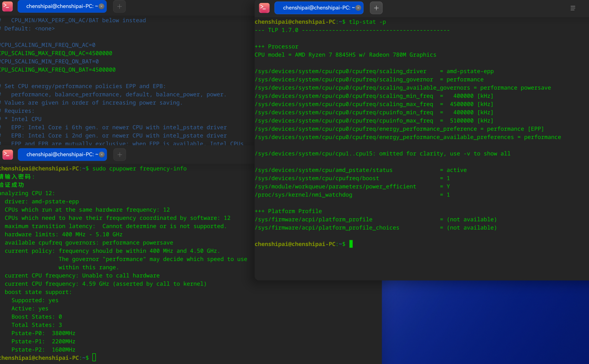Image resolution: width=589 pixels, height=364 pixels.
Task: Click 'Pstate-P0: 3800MHz' line
Action: [43, 333]
